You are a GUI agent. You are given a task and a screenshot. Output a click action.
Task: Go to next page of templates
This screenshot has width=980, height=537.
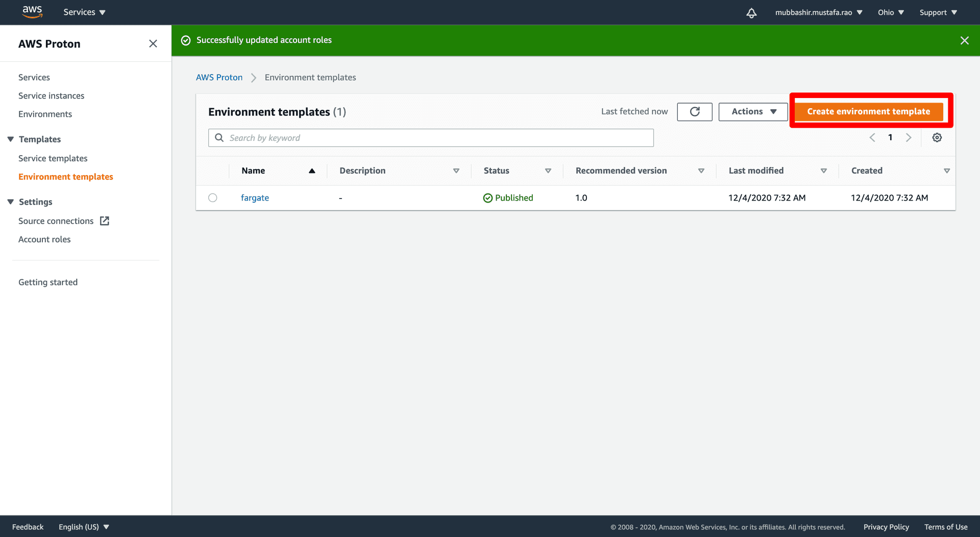coord(909,138)
